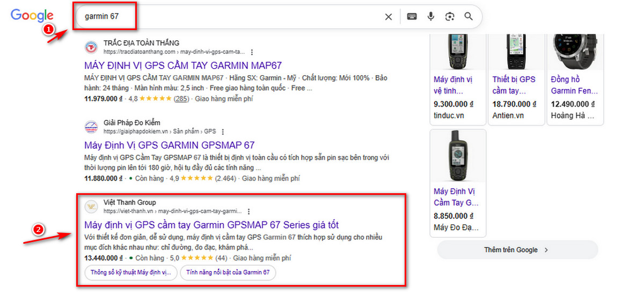The height and width of the screenshot is (292, 644).
Task: Start voice search with the microphone
Action: [430, 17]
